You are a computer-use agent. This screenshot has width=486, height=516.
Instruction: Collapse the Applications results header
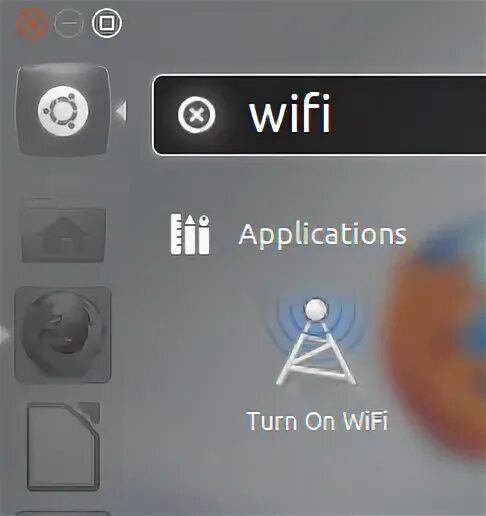click(x=323, y=234)
